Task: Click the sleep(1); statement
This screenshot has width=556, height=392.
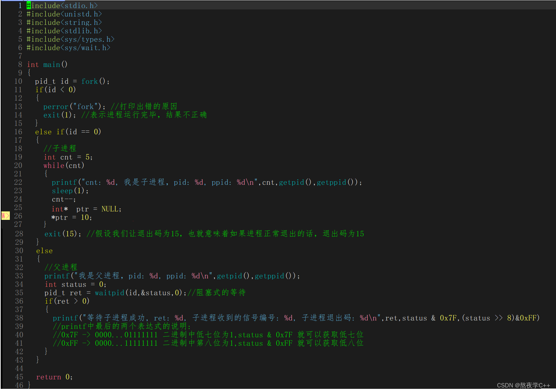Action: 70,191
